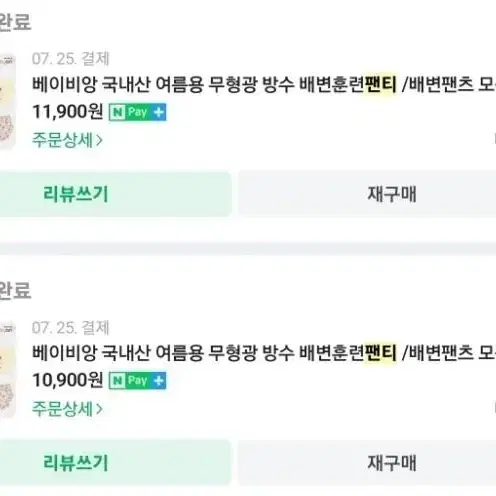The height and width of the screenshot is (496, 496).
Task: Click the 10,900원 price text
Action: pos(68,380)
